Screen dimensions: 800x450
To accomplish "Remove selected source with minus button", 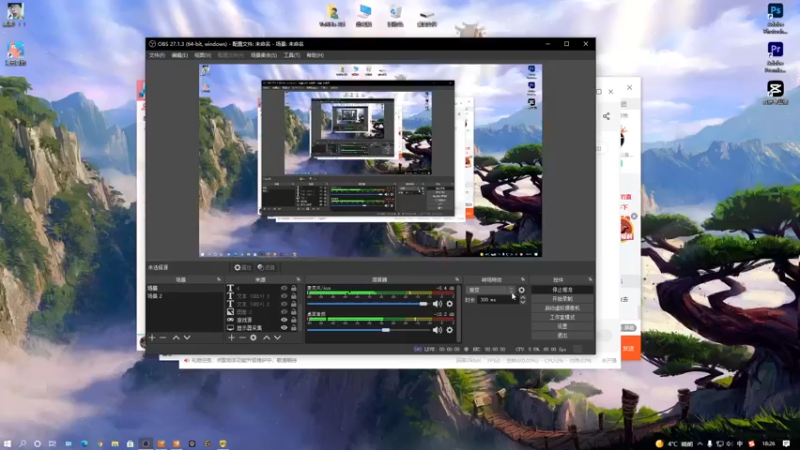I will coord(242,337).
